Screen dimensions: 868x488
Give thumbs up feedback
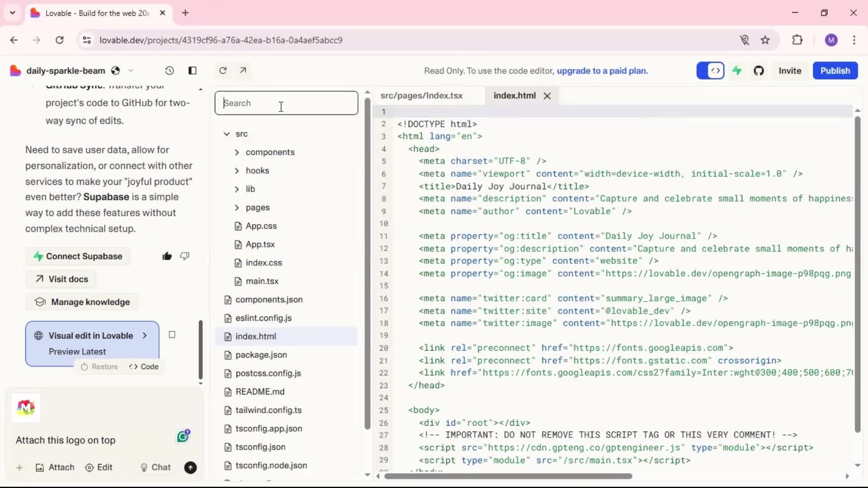167,256
